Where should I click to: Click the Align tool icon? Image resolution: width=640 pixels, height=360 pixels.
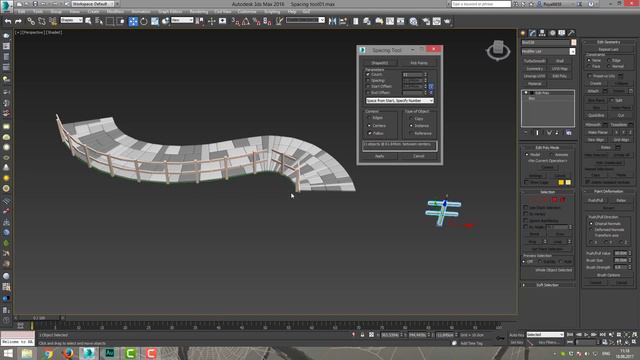coord(343,21)
